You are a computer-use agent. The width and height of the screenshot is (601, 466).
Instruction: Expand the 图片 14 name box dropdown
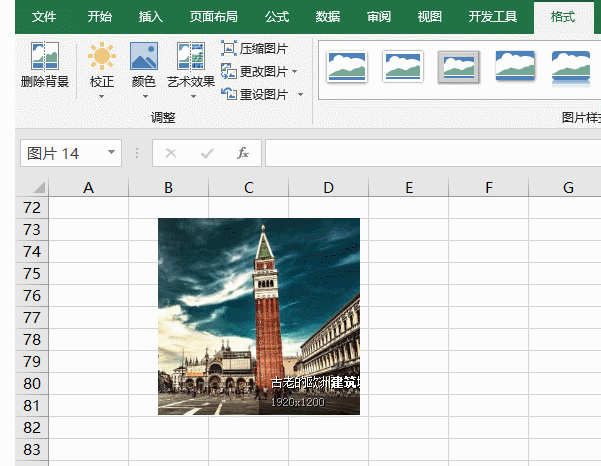coord(110,153)
